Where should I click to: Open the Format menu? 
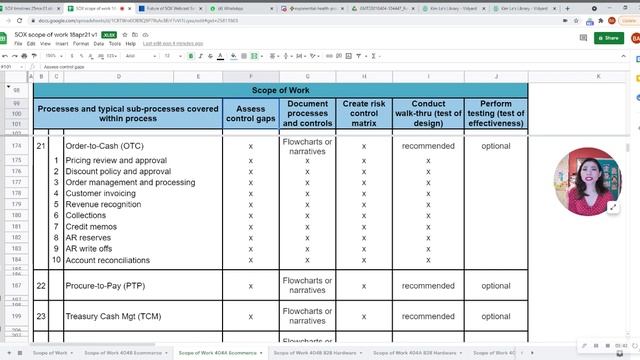coord(81,44)
